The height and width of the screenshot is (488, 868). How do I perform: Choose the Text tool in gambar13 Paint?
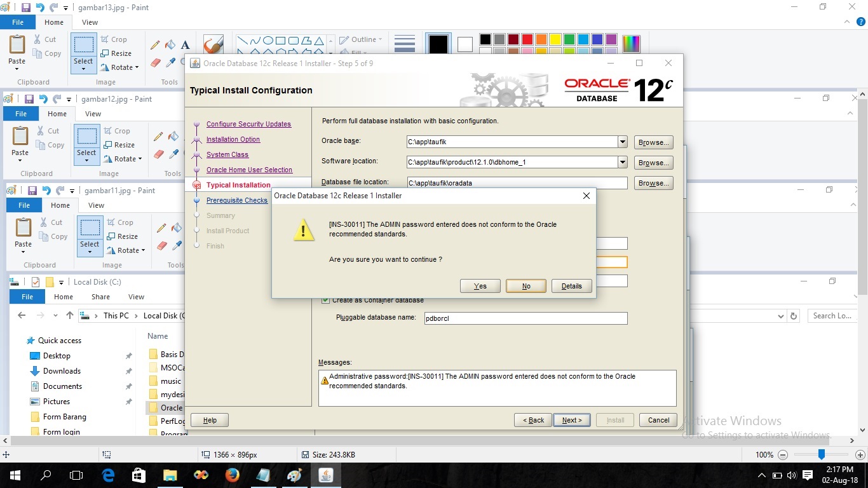click(186, 45)
